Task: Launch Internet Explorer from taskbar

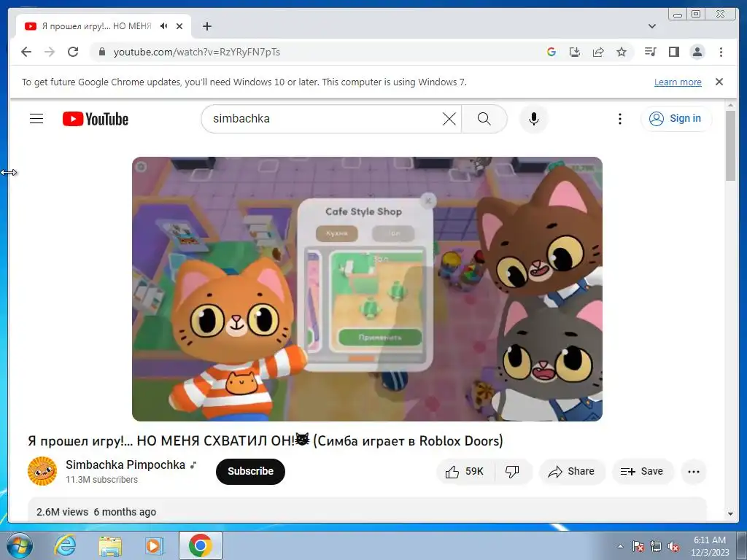Action: (x=65, y=545)
